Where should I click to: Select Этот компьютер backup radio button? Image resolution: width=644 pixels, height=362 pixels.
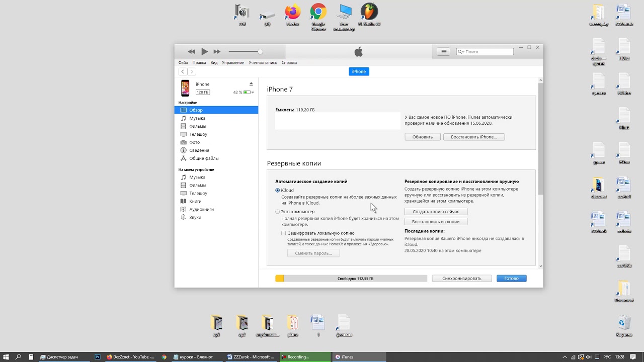(x=278, y=212)
